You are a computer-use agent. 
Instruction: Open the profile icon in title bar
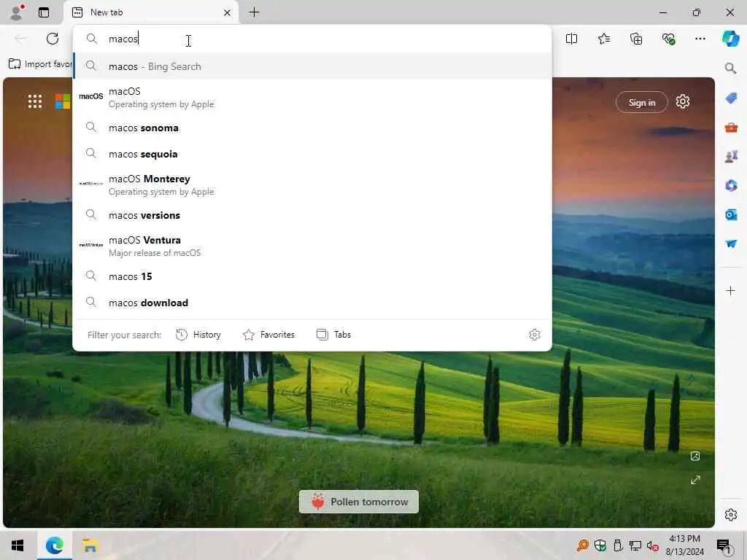point(18,12)
